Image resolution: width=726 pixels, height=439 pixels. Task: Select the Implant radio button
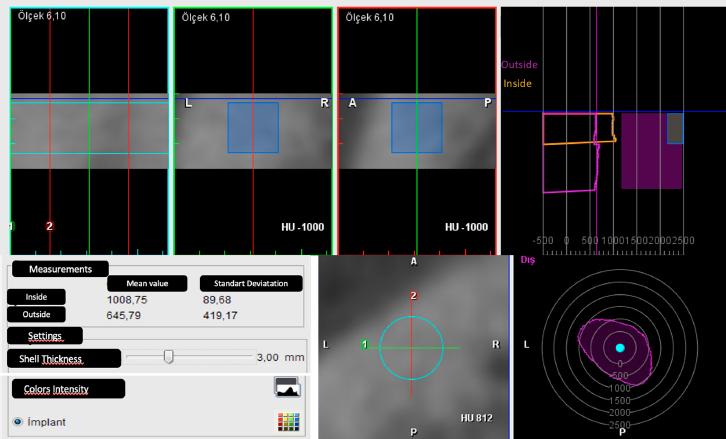coord(18,422)
